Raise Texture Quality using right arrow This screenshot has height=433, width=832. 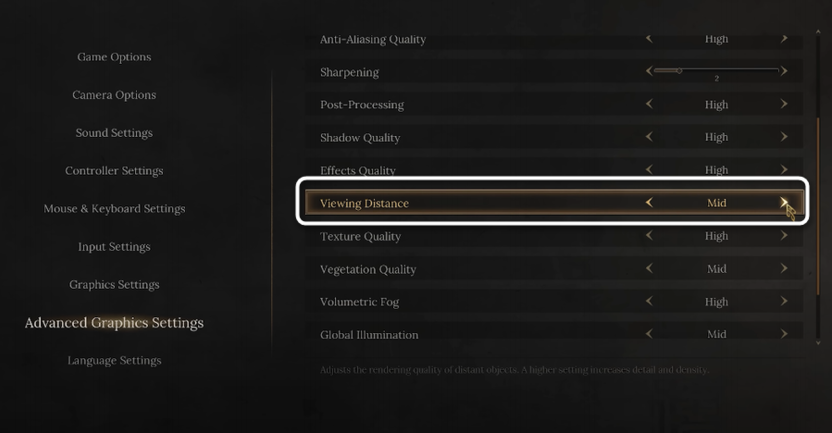coord(784,236)
